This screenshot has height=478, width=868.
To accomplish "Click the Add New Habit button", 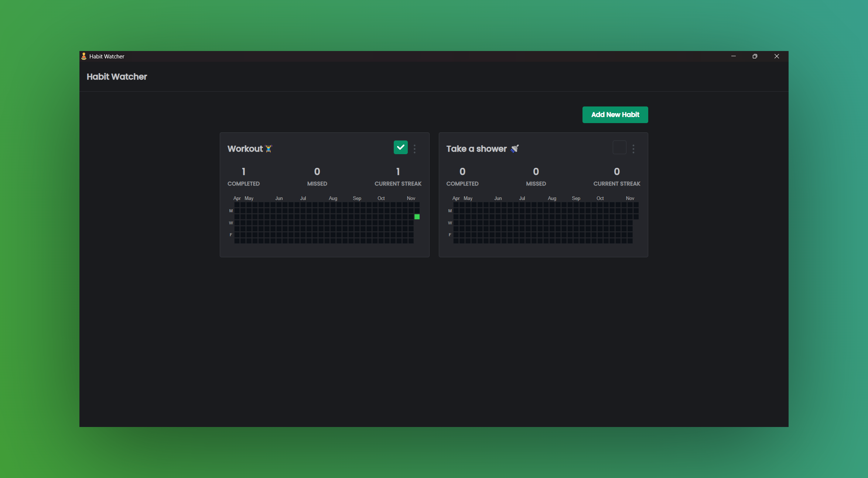I will pyautogui.click(x=615, y=115).
